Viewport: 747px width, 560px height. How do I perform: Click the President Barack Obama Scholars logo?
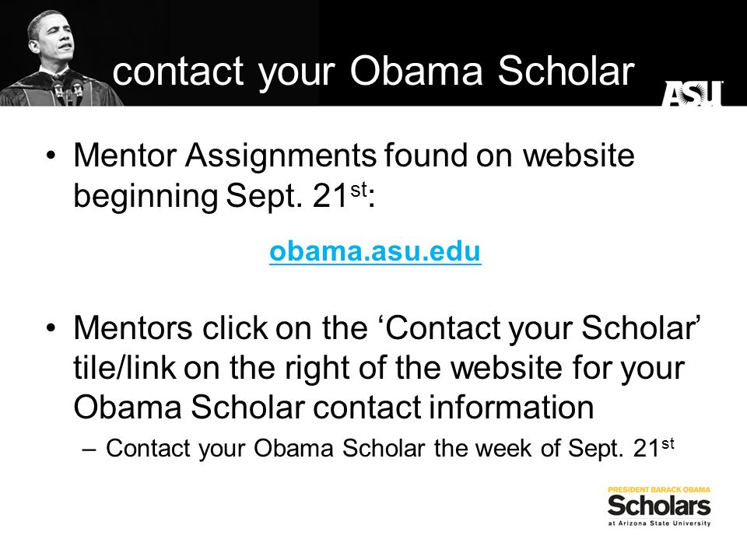point(659,506)
